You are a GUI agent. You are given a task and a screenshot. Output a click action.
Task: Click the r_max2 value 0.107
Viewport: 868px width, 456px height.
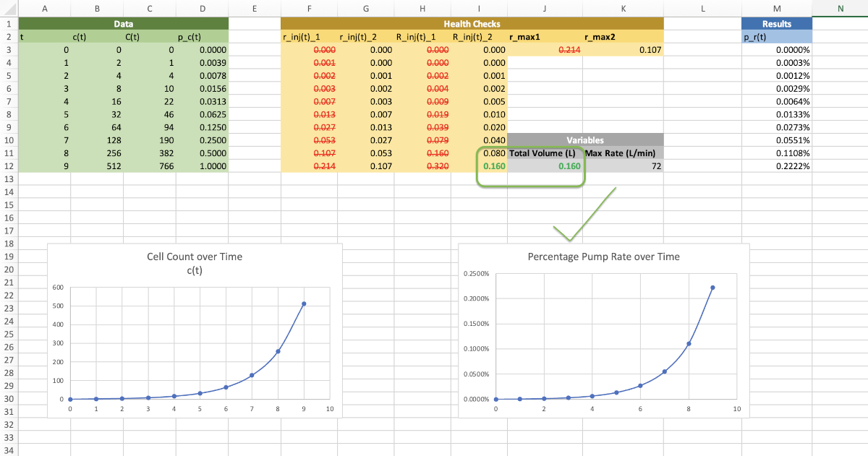coord(623,51)
